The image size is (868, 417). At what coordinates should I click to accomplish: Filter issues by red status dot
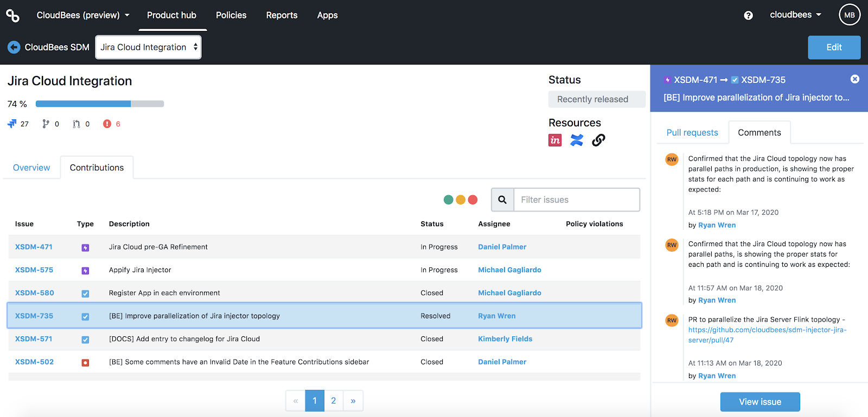point(473,200)
